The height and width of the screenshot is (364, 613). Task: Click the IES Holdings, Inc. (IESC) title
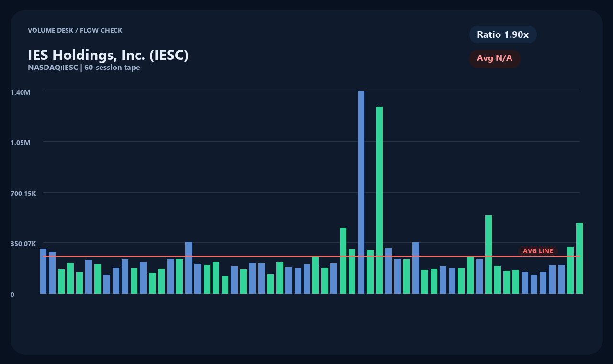click(108, 55)
